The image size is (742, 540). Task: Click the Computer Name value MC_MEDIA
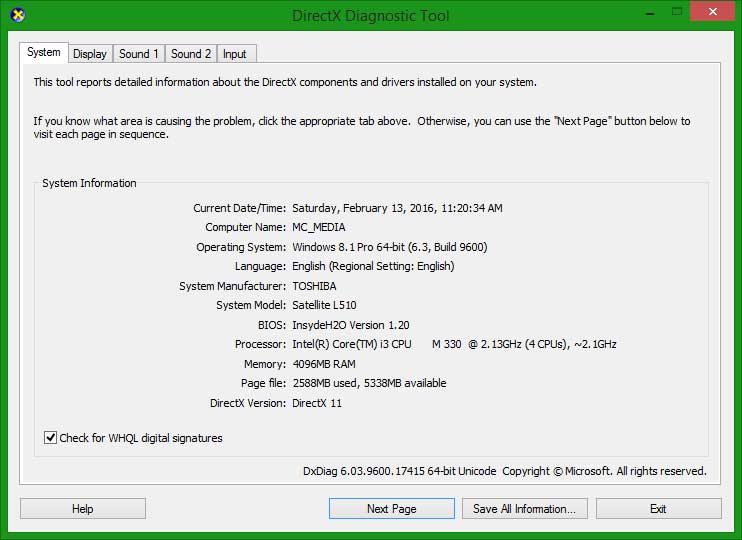pyautogui.click(x=318, y=227)
